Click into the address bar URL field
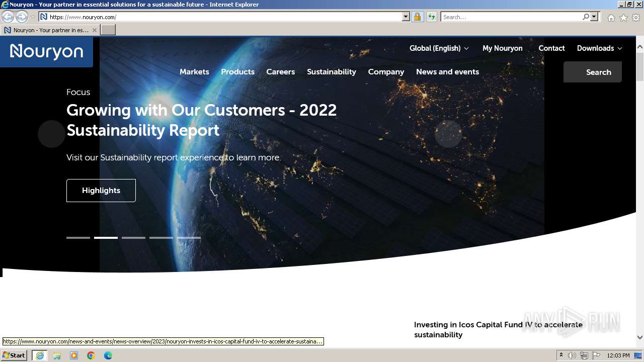644x362 pixels. [224, 17]
